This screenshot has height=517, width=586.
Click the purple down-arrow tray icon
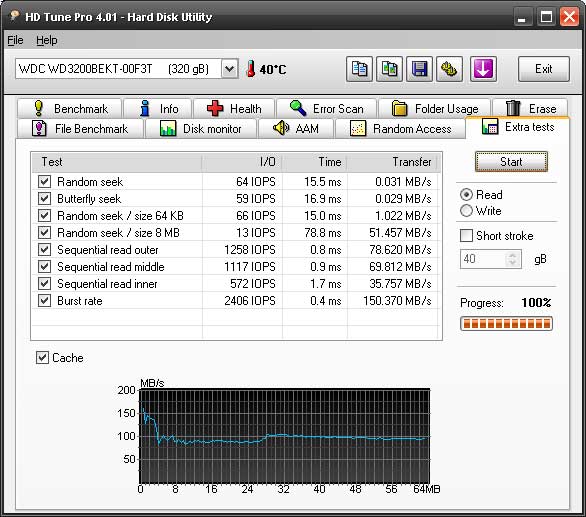click(x=483, y=69)
